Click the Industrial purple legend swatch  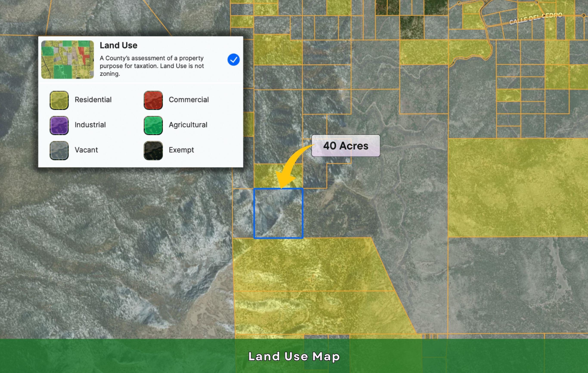coord(59,125)
